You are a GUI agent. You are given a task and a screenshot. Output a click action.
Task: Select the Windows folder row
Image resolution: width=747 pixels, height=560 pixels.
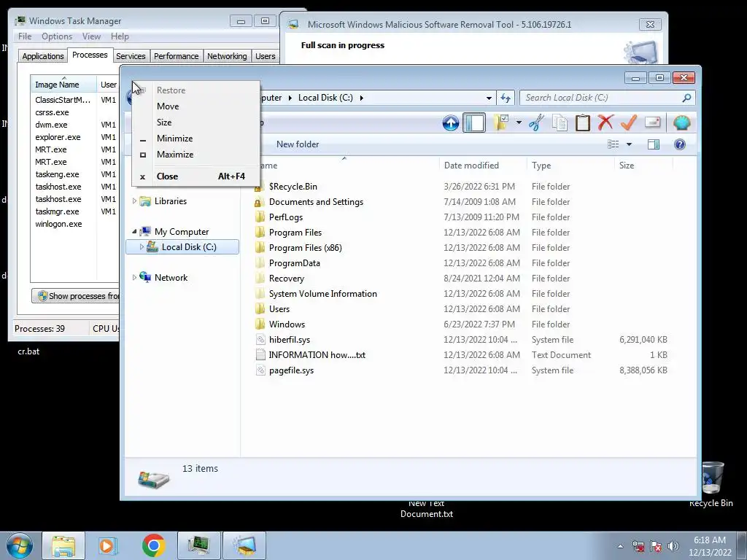(287, 324)
